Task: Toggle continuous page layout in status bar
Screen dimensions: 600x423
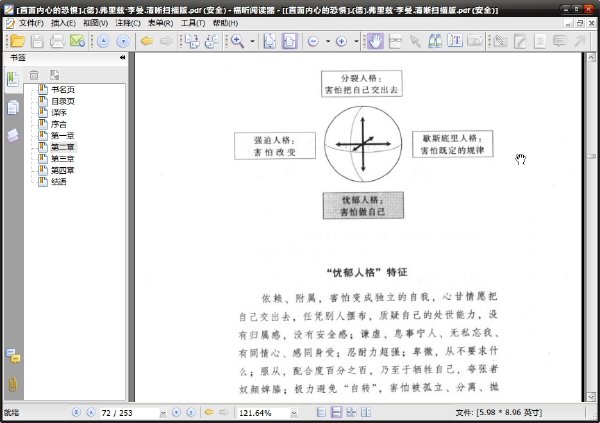Action: coord(336,412)
